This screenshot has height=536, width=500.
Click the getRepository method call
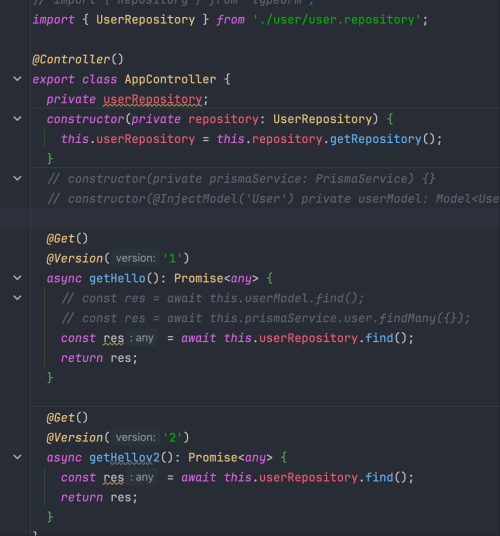click(x=375, y=139)
